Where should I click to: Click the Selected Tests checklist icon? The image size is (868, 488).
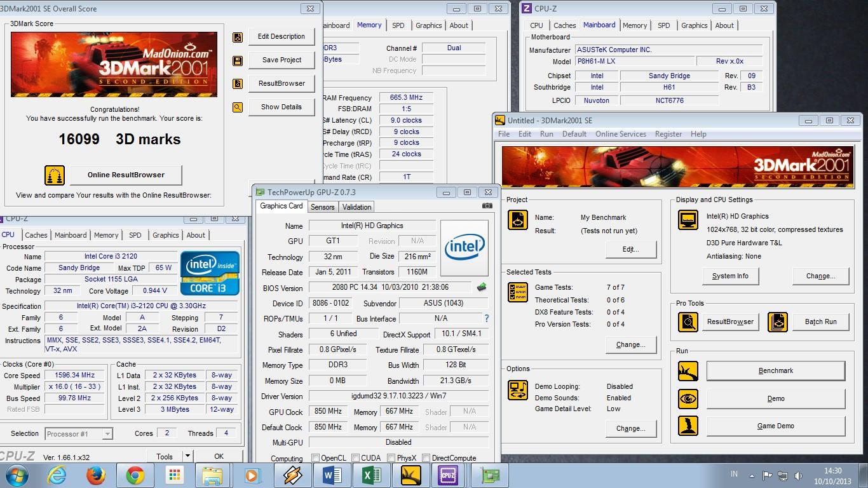click(518, 292)
